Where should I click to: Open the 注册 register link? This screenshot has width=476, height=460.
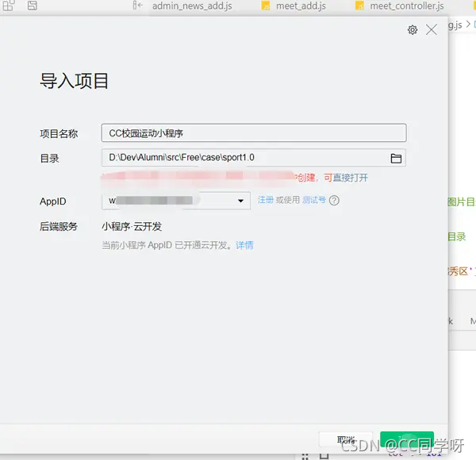coord(265,200)
